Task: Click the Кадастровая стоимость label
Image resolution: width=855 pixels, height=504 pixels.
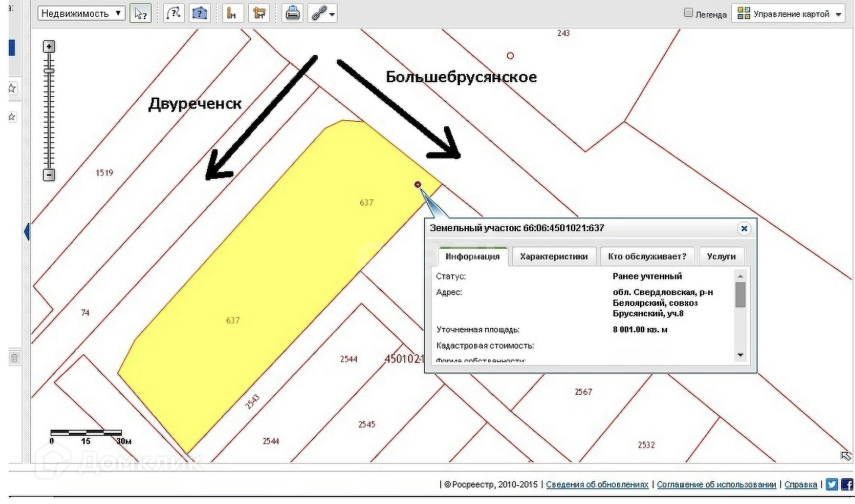Action: [485, 346]
